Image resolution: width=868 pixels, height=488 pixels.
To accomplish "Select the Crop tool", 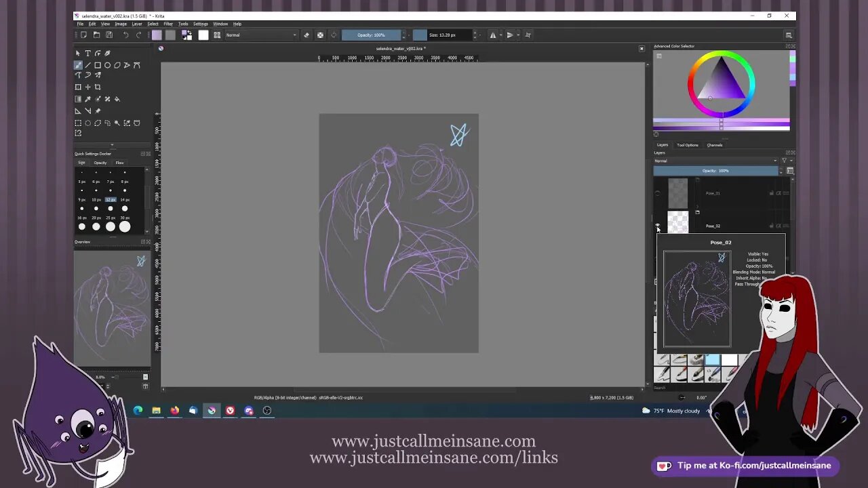I will 98,87.
